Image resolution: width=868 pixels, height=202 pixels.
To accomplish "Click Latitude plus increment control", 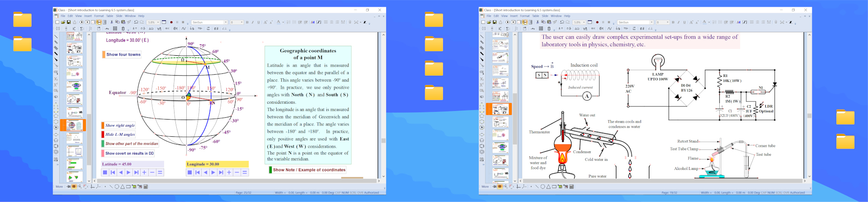I will (144, 172).
